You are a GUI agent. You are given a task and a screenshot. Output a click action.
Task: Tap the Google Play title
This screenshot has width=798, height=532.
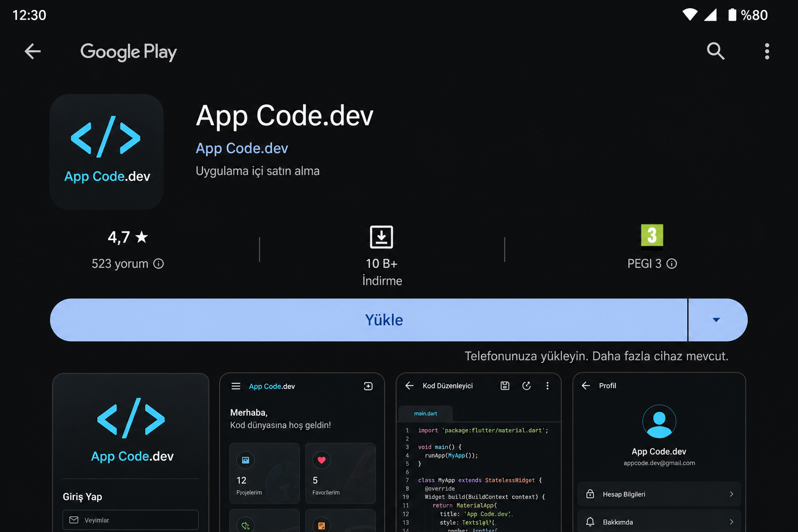128,51
